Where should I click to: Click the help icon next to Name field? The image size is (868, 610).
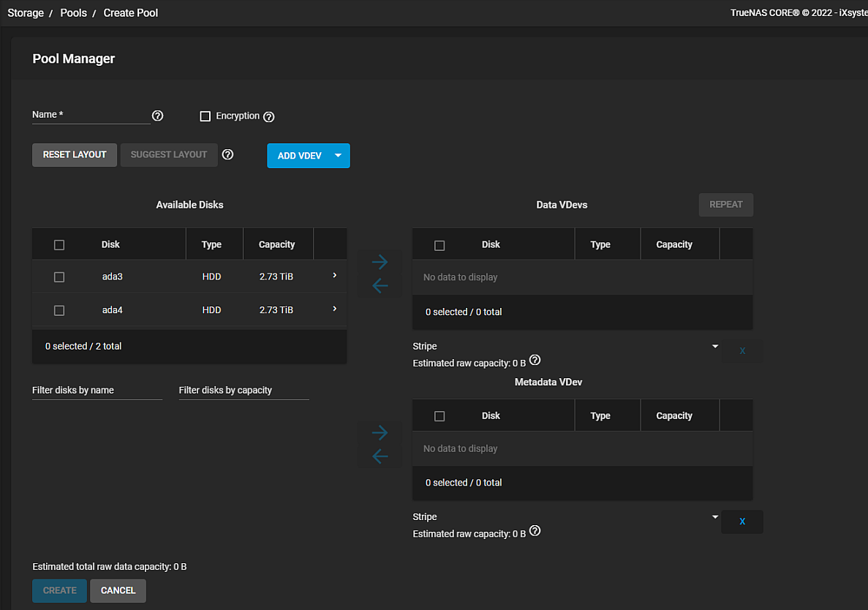tap(157, 116)
